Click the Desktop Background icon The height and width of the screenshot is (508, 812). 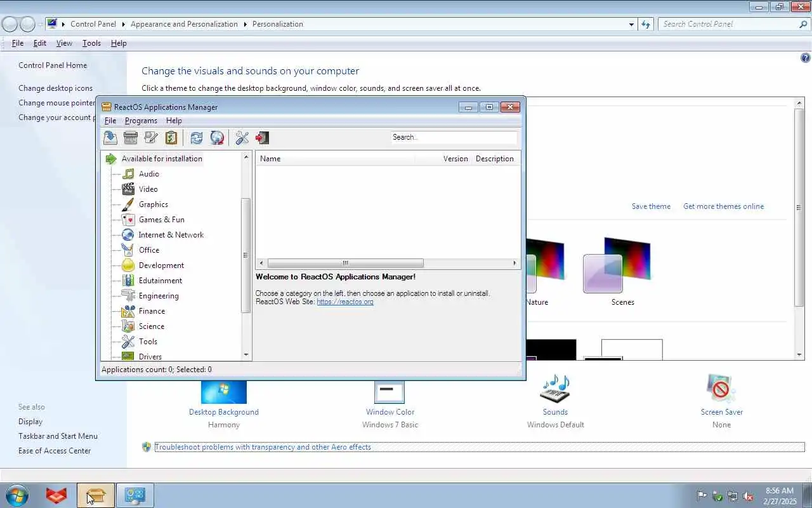click(x=224, y=392)
